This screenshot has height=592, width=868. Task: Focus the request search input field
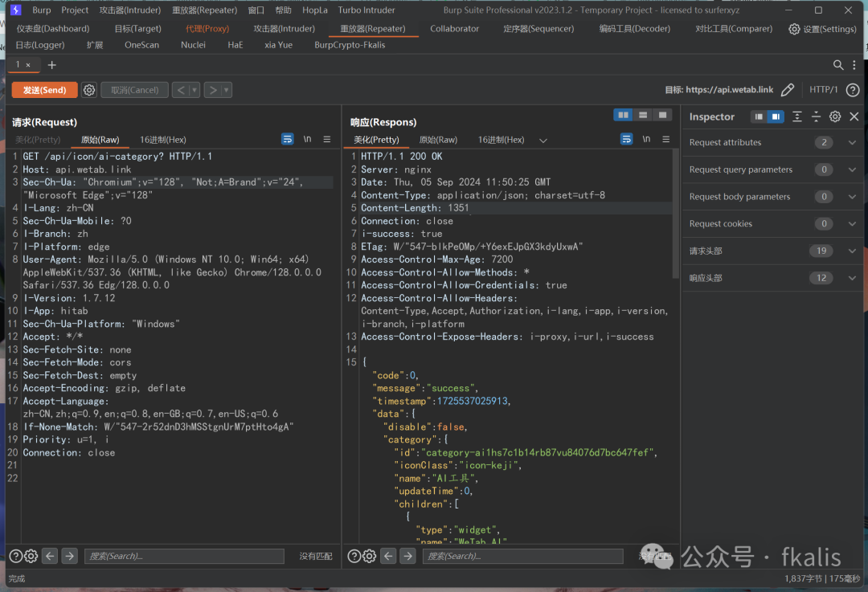click(184, 556)
